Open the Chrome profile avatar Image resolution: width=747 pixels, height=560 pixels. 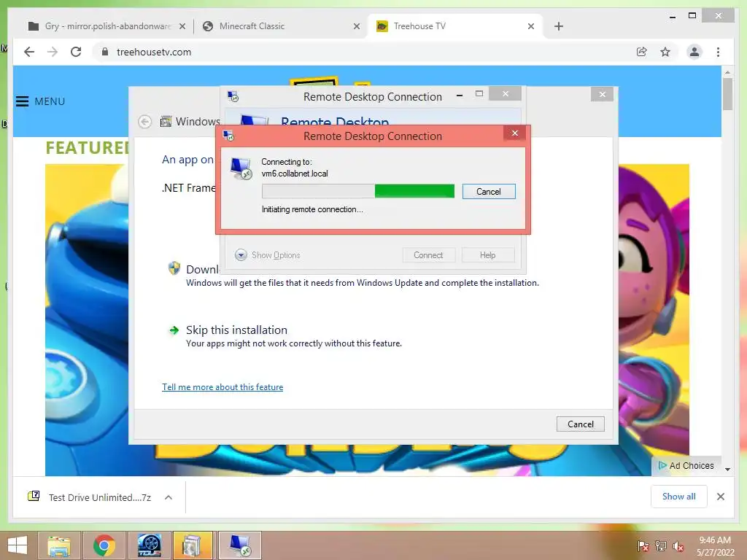694,52
